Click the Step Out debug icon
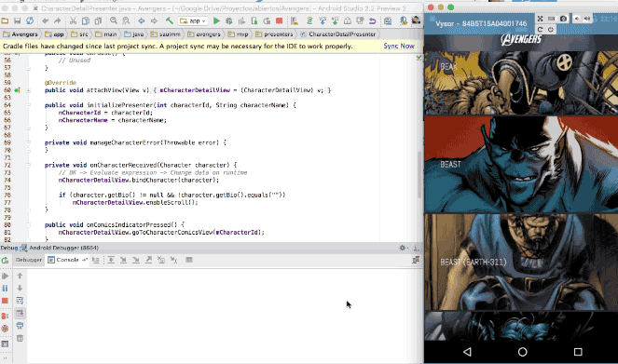This screenshot has width=618, height=364. pos(148,260)
